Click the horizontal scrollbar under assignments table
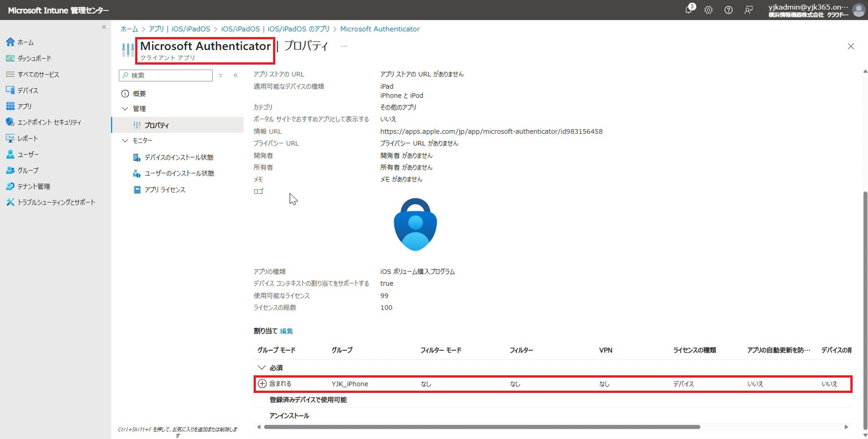868x439 pixels. pos(482,427)
